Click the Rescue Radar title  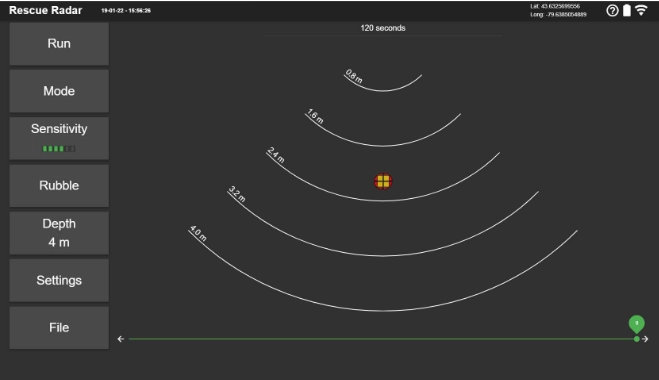(45, 10)
